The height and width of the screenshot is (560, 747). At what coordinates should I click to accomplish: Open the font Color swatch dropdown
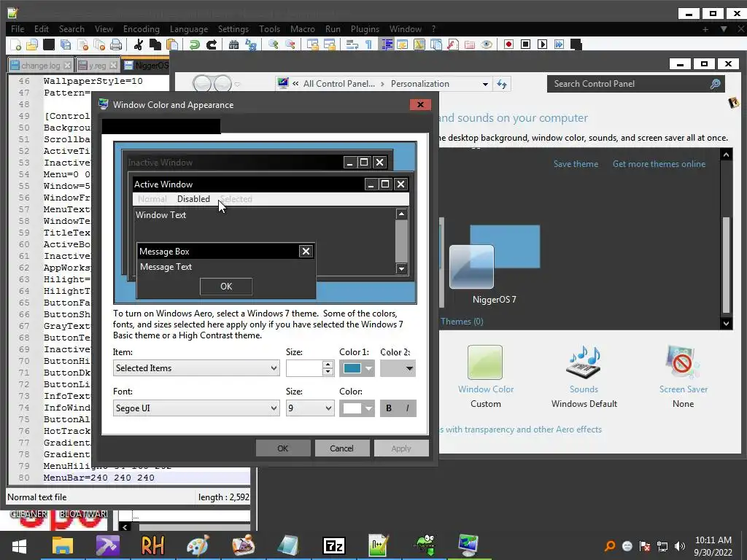[357, 408]
